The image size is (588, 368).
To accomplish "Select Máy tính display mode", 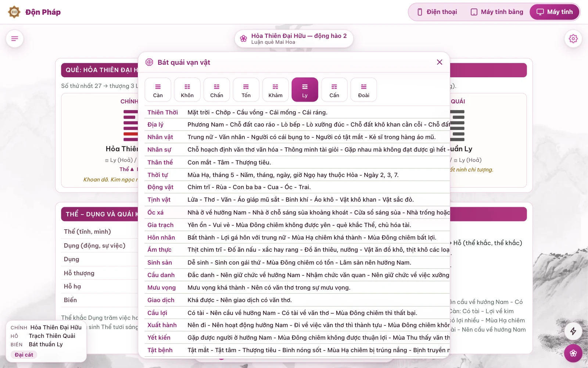I will tap(555, 12).
